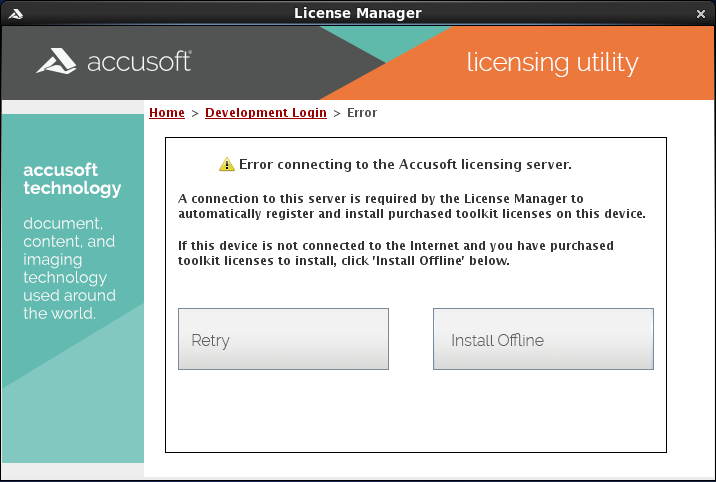
Task: Open the Development Login breadcrumb link
Action: coord(266,113)
